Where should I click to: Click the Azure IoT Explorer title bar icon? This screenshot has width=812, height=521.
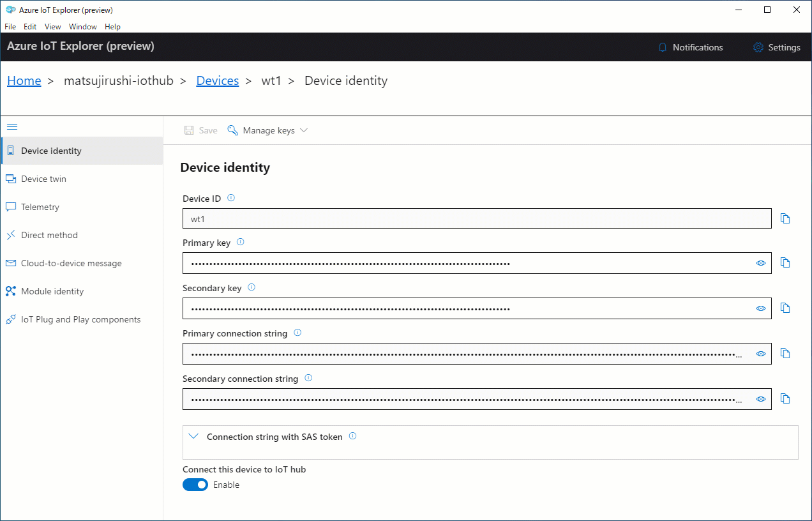10,10
